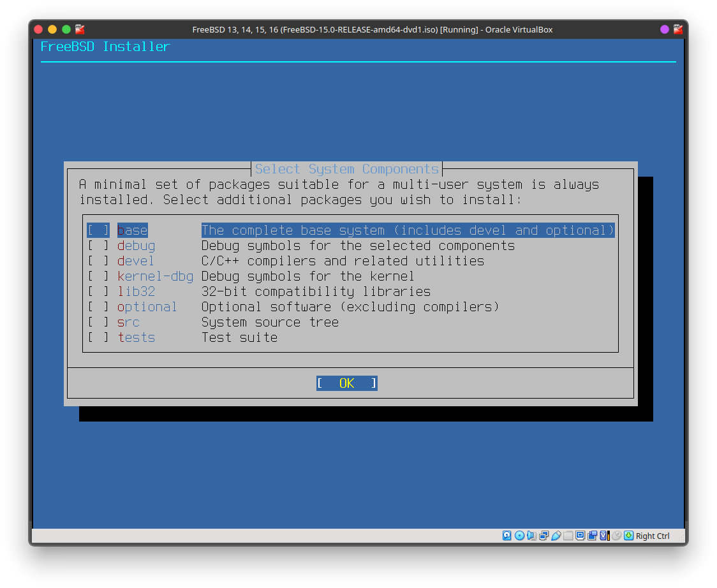The height and width of the screenshot is (588, 717).
Task: Tick the optional software checkbox
Action: 98,307
